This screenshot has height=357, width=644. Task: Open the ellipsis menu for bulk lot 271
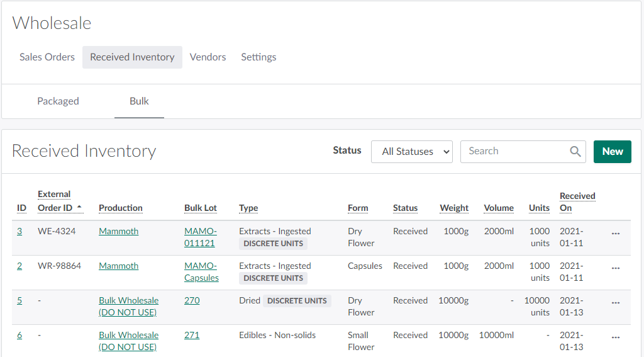point(615,337)
